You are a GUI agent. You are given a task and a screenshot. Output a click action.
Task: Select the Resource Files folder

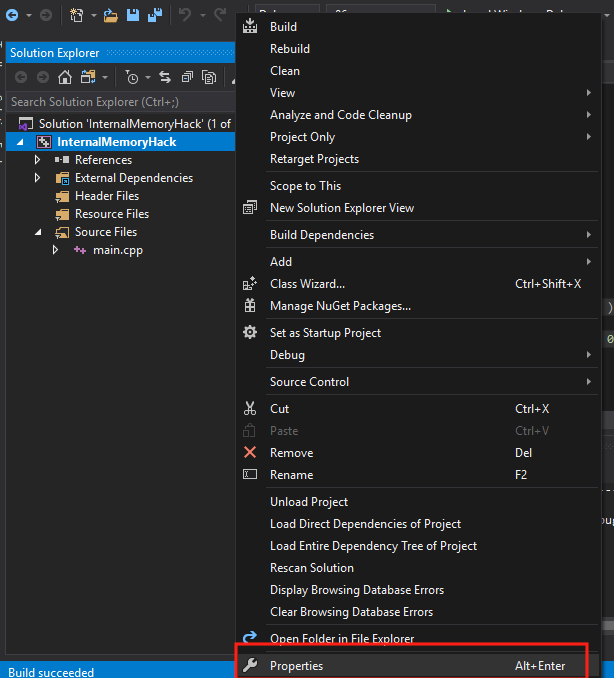pyautogui.click(x=112, y=214)
